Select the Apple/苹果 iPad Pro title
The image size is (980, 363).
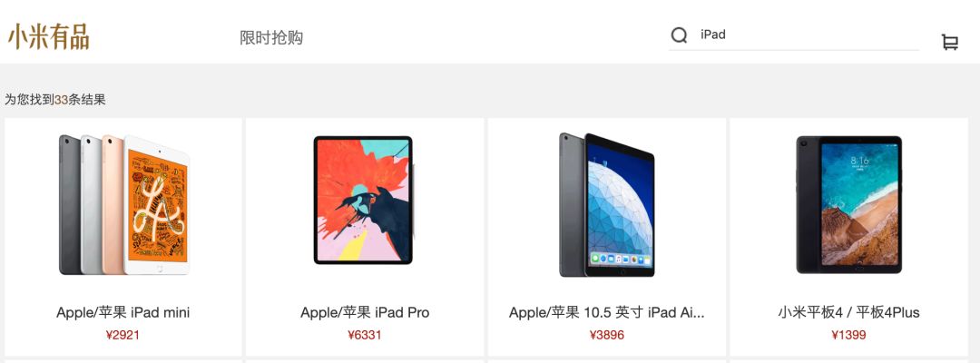(x=365, y=312)
